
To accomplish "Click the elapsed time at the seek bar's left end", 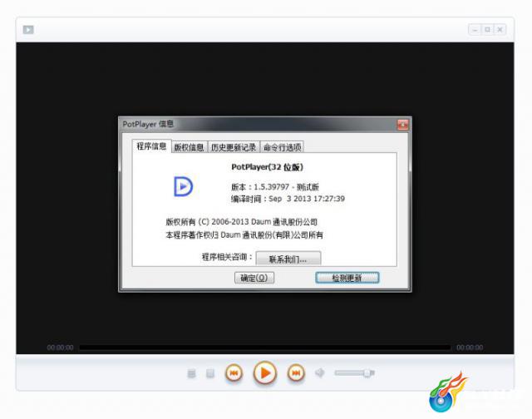I will (x=60, y=348).
